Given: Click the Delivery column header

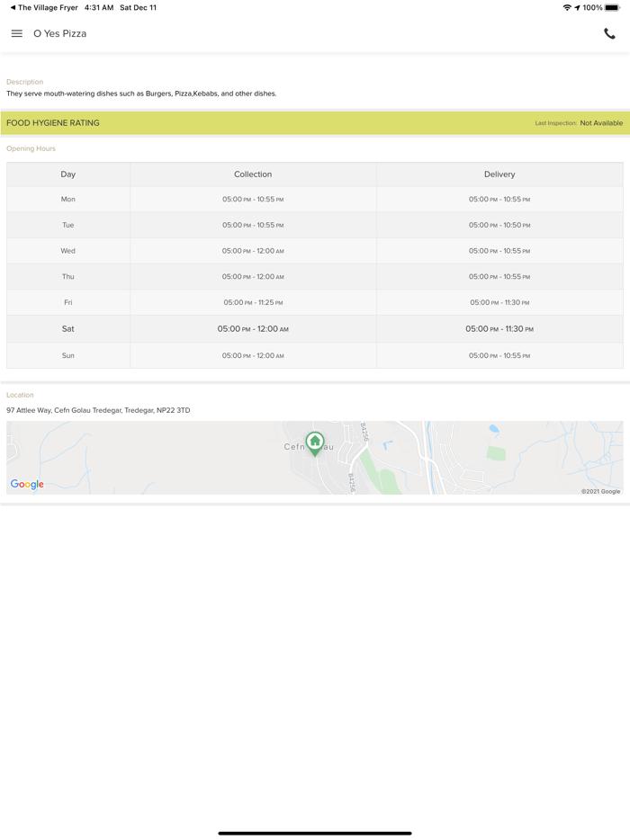Looking at the screenshot, I should [x=499, y=174].
